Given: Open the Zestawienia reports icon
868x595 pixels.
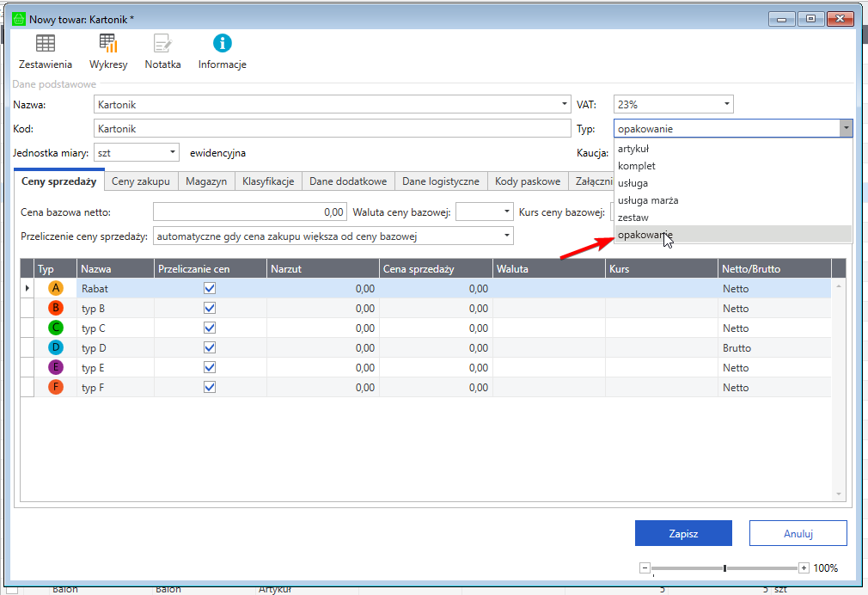Looking at the screenshot, I should click(46, 44).
